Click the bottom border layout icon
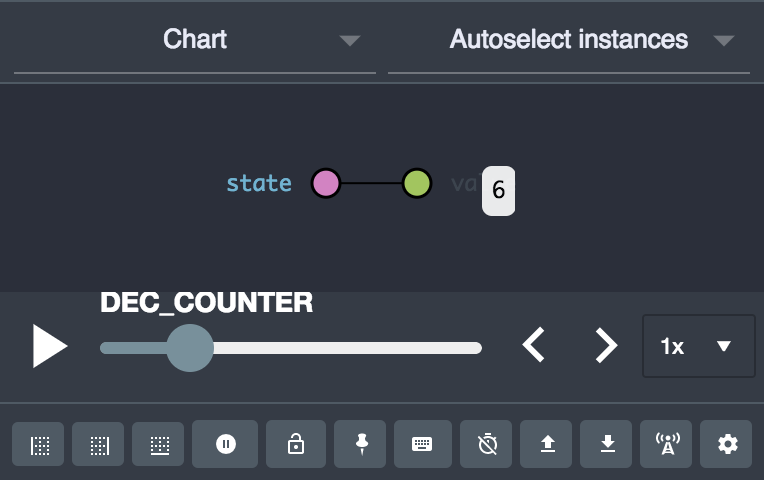Screen dimensions: 764x480 tap(158, 445)
